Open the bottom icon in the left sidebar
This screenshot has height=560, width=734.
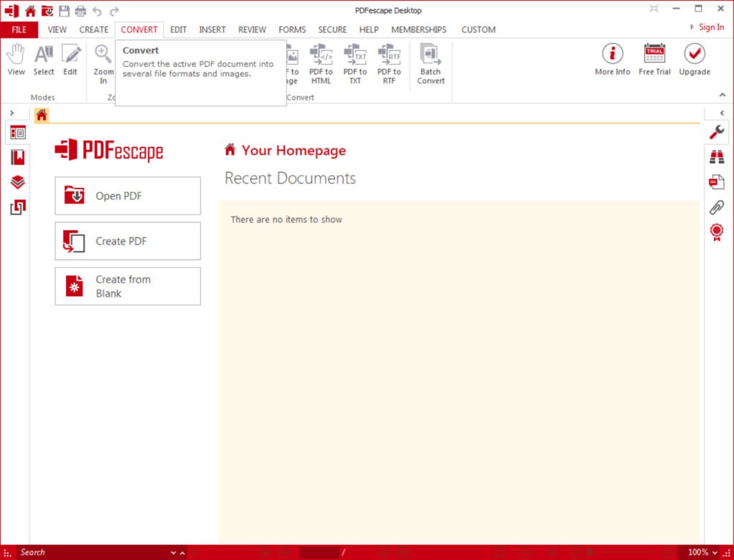click(18, 207)
